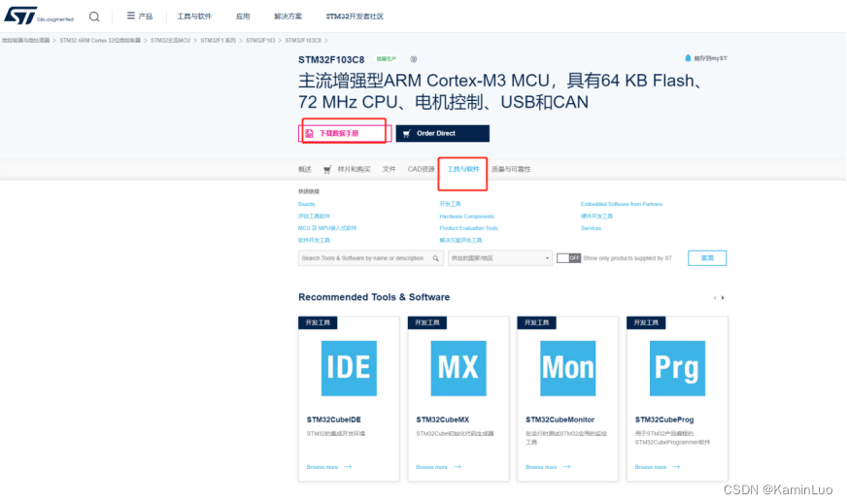Click Browse more under STM32CubeIDE
847x504 pixels.
tap(329, 467)
